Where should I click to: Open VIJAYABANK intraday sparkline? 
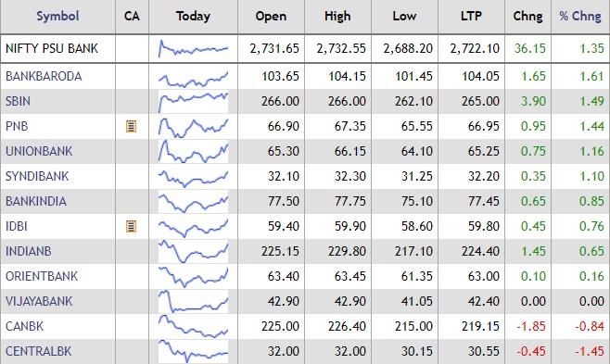pyautogui.click(x=194, y=301)
